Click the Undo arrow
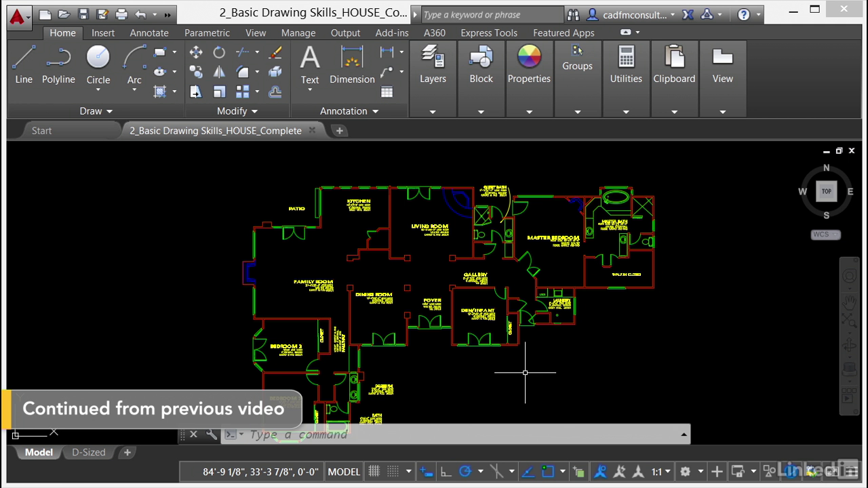 140,14
